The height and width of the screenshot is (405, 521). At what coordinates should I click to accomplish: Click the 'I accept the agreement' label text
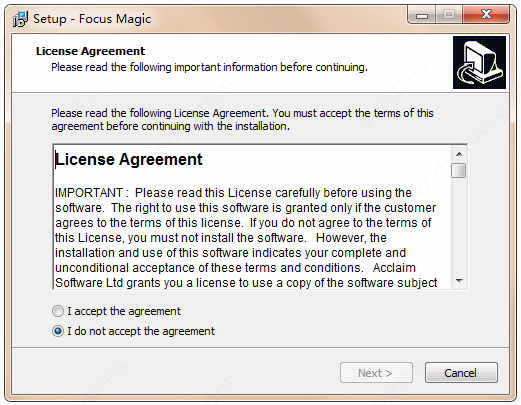(124, 311)
